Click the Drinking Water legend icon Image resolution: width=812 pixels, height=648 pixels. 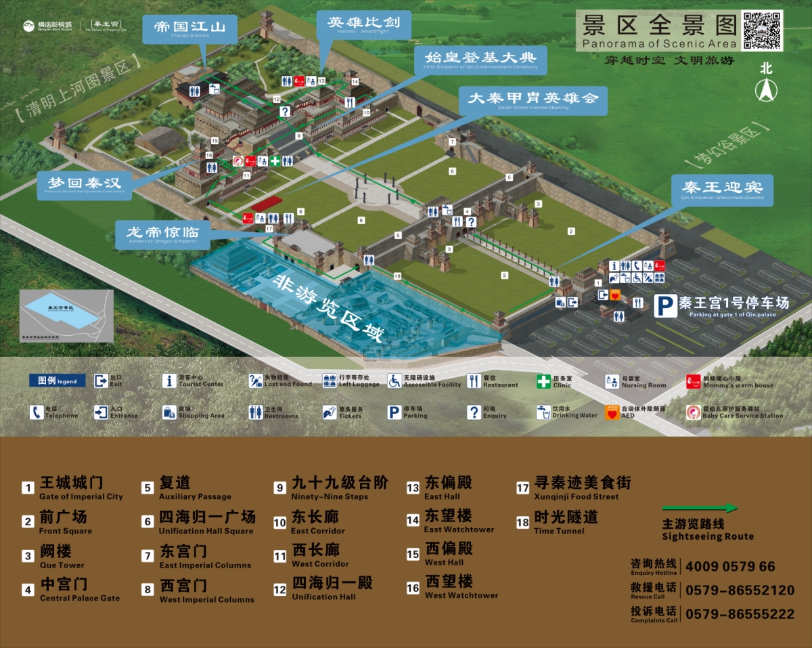pos(543,412)
